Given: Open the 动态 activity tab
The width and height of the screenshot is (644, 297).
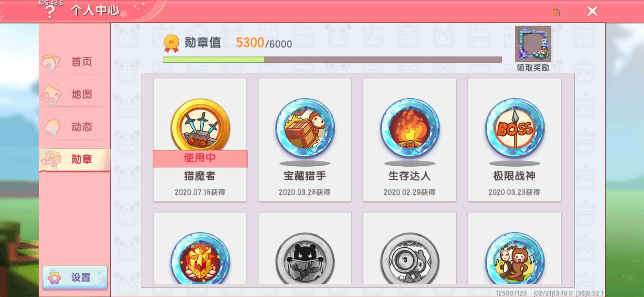Looking at the screenshot, I should (75, 127).
